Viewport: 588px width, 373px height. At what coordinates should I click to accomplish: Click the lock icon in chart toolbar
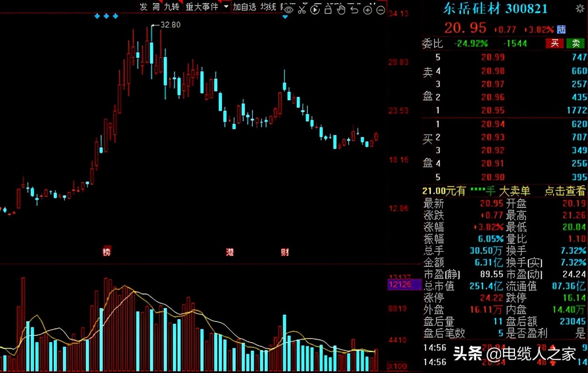tap(328, 9)
